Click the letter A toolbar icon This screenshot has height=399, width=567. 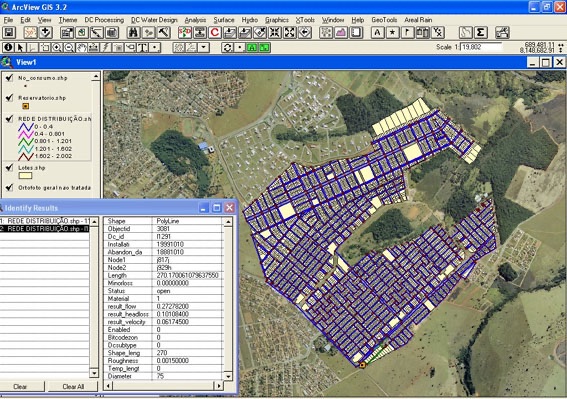pos(378,33)
